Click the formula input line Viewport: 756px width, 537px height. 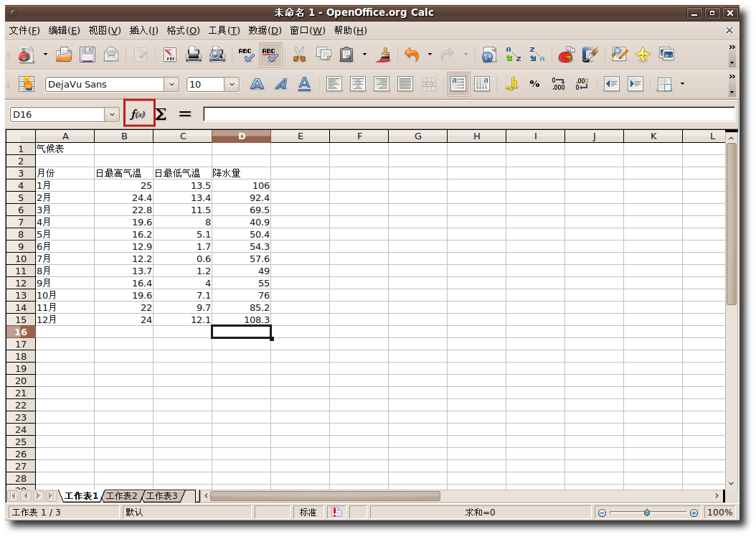pyautogui.click(x=468, y=114)
